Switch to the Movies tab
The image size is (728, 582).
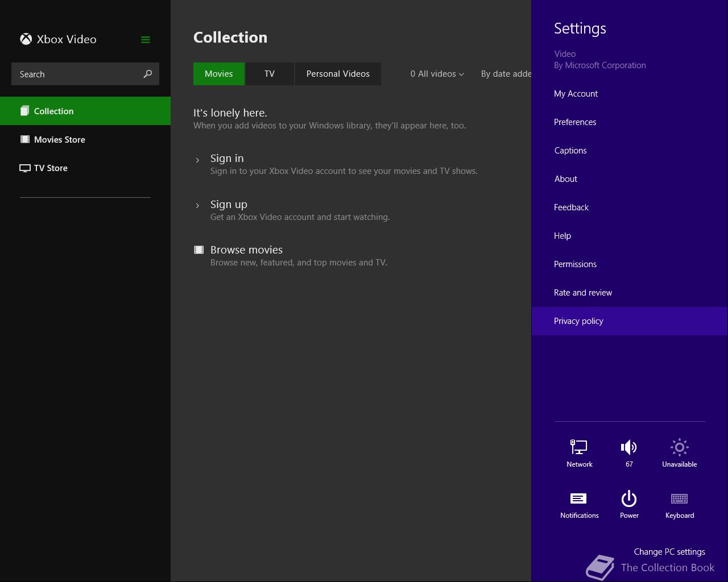pyautogui.click(x=219, y=74)
